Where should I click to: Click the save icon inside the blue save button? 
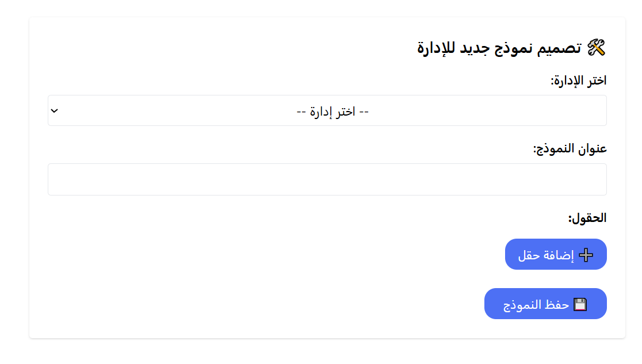(582, 304)
